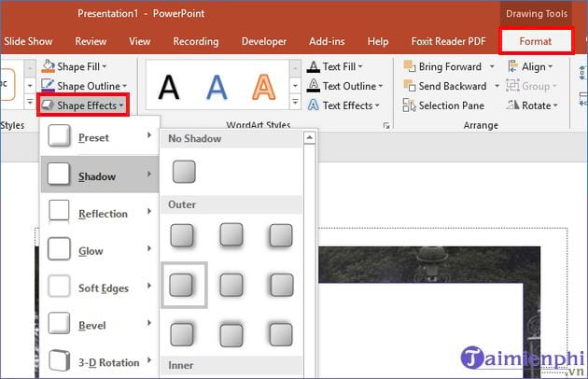Click the Shape Effects icon
588x379 pixels.
[48, 105]
